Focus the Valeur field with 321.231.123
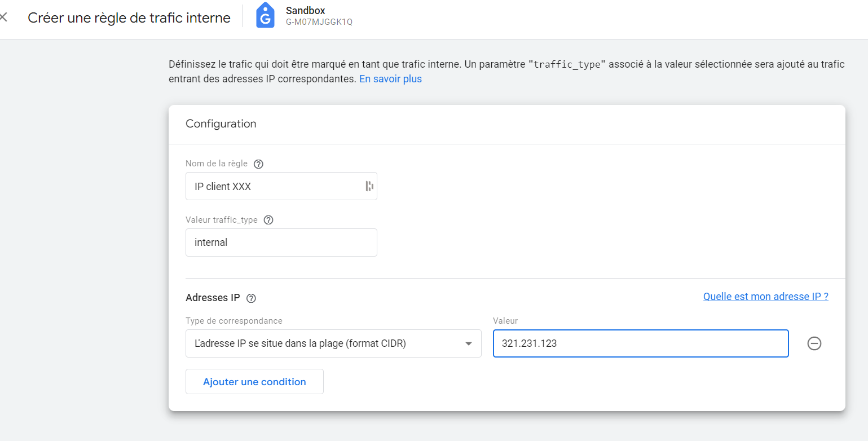Image resolution: width=868 pixels, height=441 pixels. coord(641,343)
